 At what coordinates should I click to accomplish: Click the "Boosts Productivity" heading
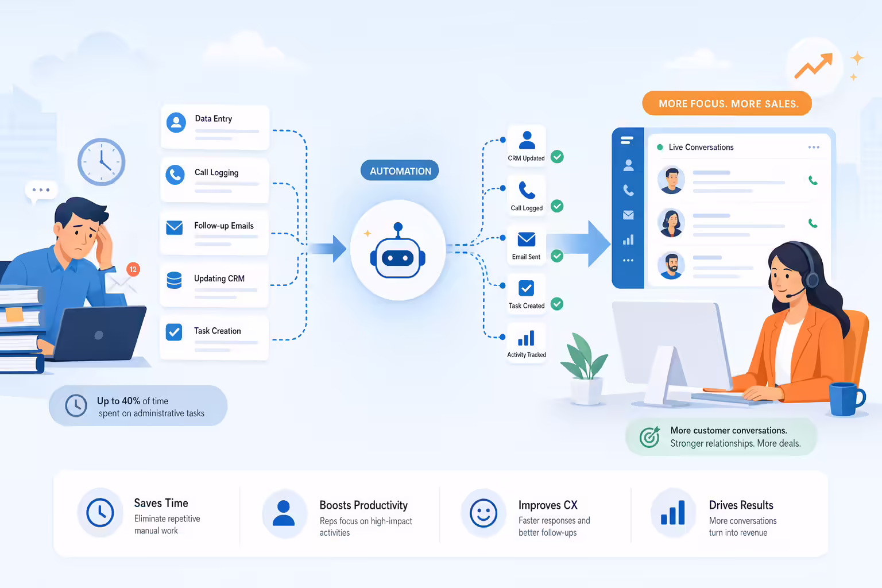click(363, 505)
